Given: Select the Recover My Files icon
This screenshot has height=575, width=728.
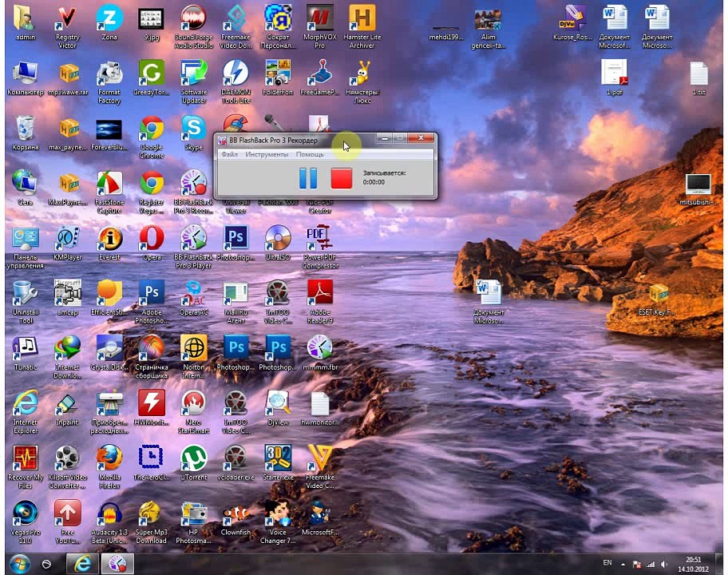Looking at the screenshot, I should [25, 467].
